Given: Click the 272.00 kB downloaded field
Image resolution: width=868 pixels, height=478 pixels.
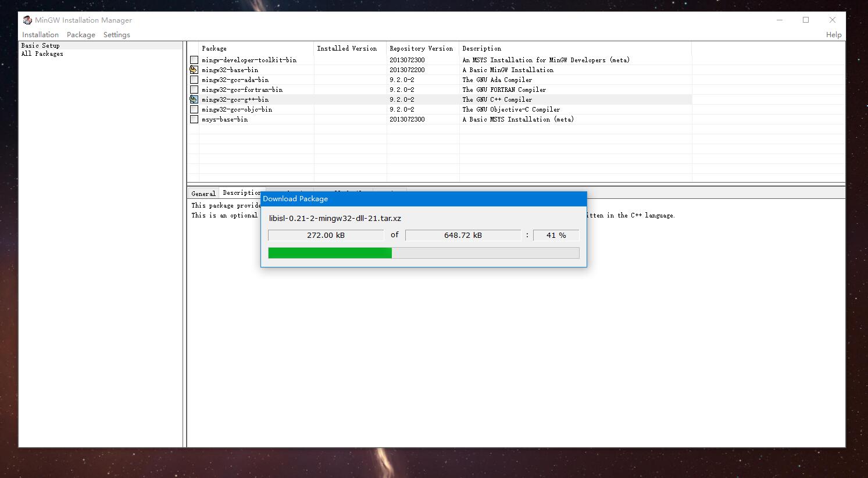Looking at the screenshot, I should (326, 235).
